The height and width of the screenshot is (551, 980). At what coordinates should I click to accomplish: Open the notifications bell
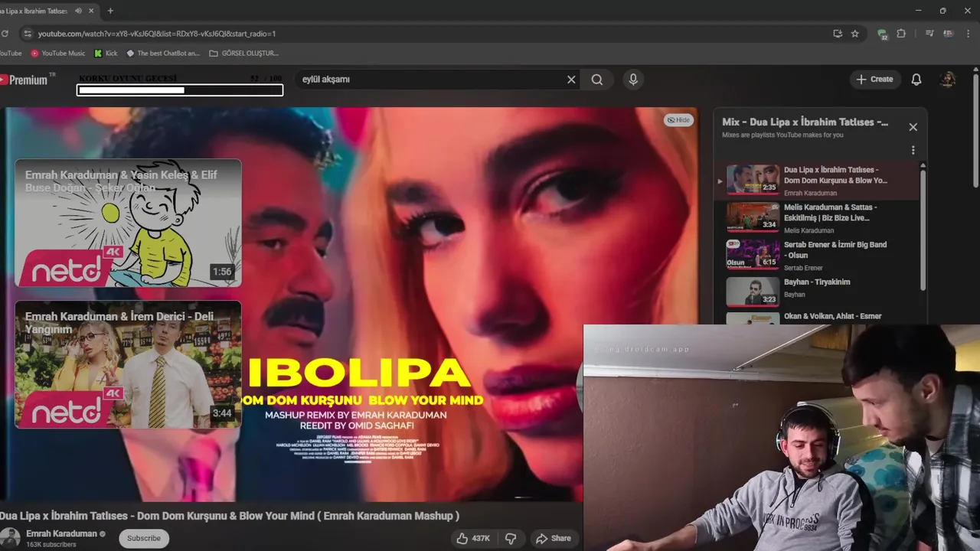pyautogui.click(x=916, y=80)
